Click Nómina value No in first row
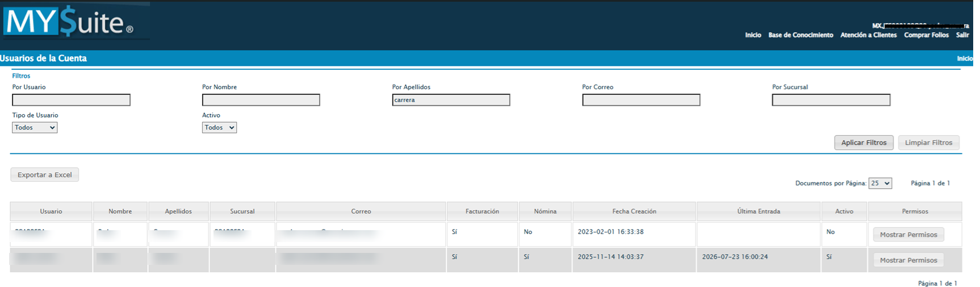 [x=528, y=232]
